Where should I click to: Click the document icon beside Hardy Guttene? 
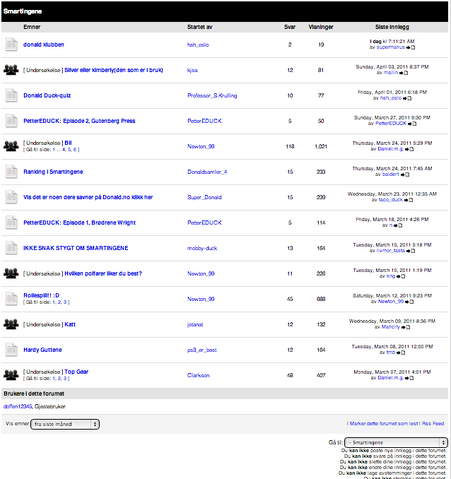11,349
